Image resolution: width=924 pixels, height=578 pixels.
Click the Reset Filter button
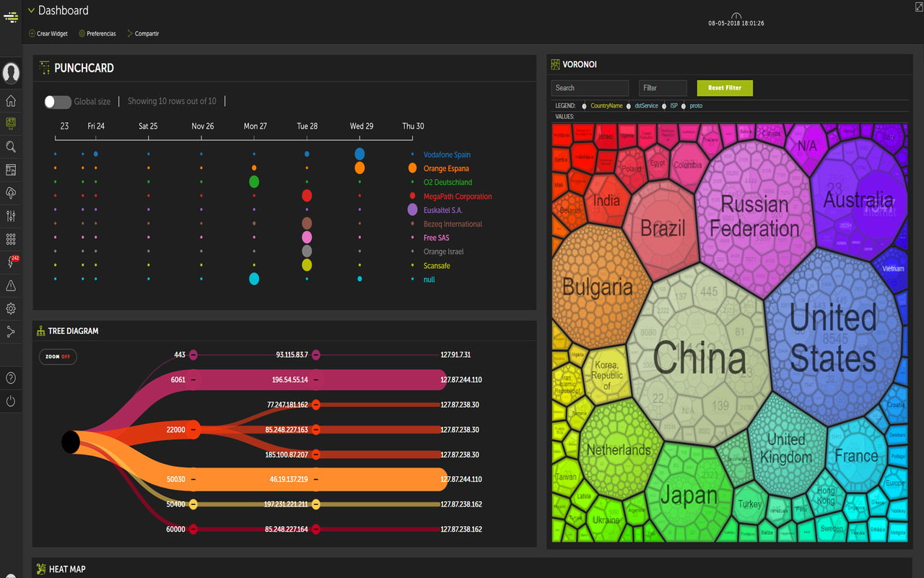725,88
